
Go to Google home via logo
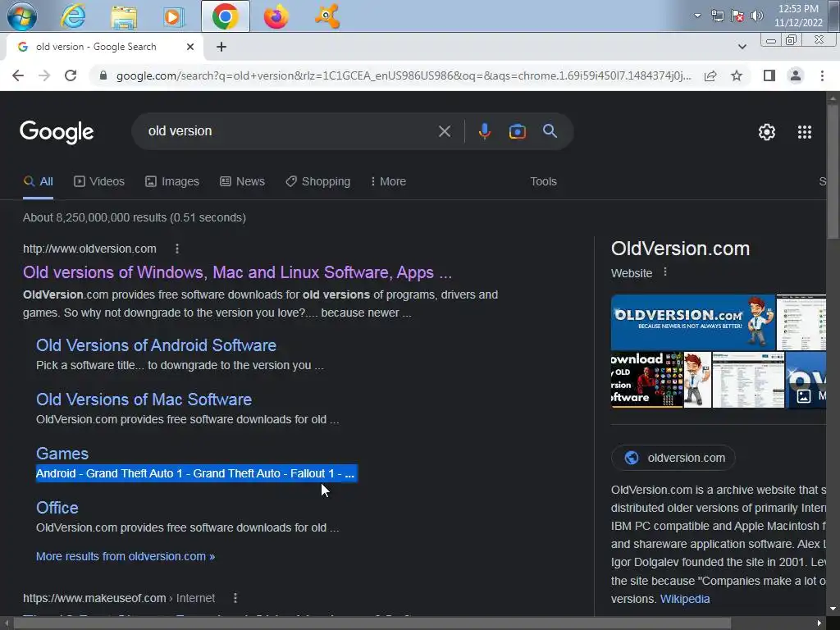(57, 132)
